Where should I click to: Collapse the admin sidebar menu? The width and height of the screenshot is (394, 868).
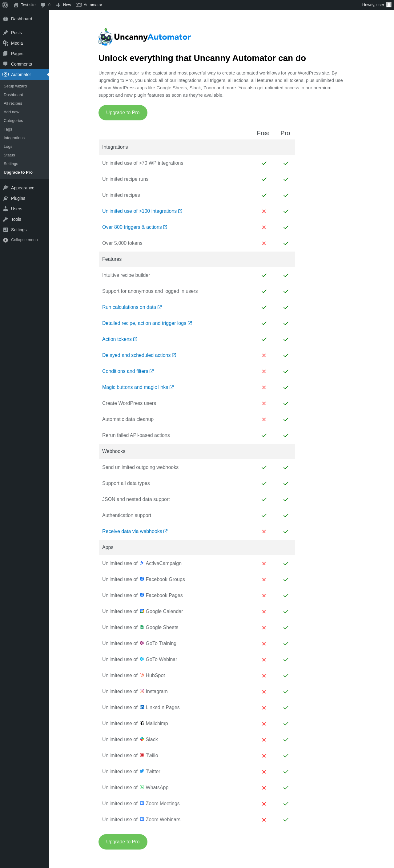click(x=24, y=240)
